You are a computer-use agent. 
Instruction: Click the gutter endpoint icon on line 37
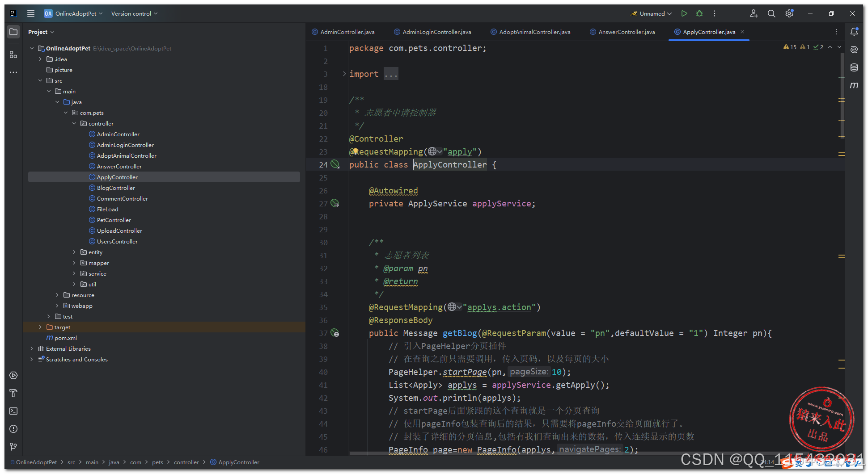(x=335, y=333)
